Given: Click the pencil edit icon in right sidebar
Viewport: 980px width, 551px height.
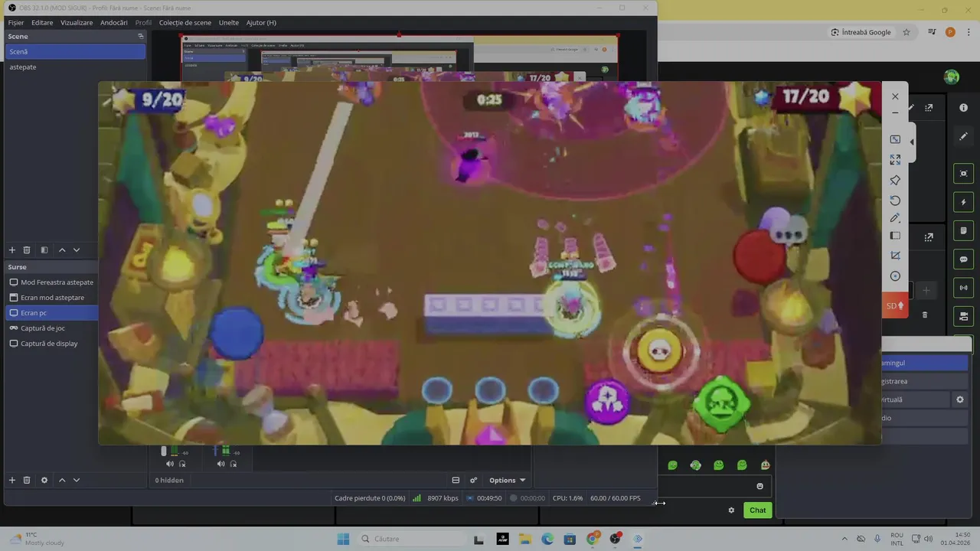Looking at the screenshot, I should 963,136.
